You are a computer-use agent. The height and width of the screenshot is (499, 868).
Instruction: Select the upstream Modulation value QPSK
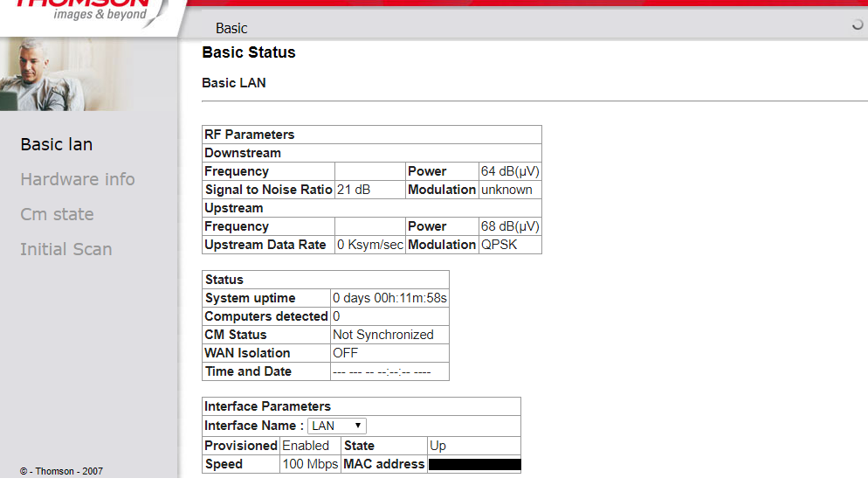point(499,245)
